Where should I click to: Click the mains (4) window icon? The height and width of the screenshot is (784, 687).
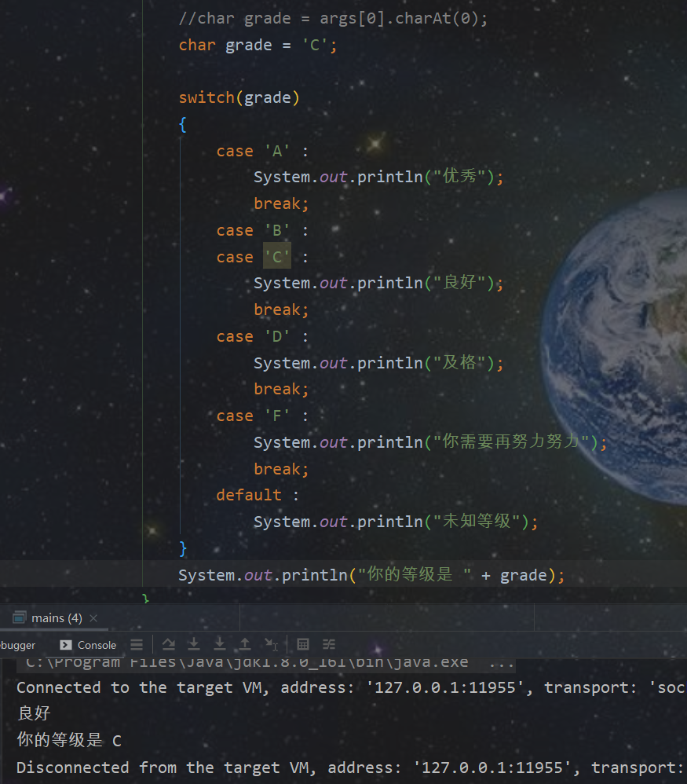19,618
